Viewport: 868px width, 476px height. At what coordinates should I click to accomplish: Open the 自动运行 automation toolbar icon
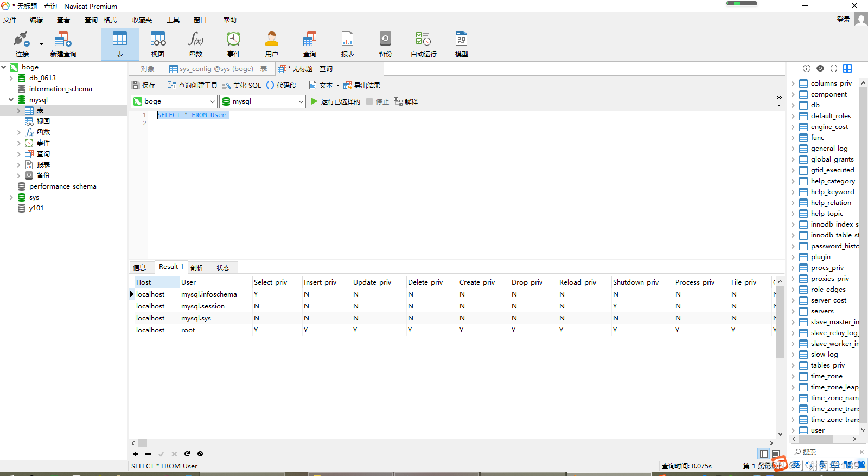424,44
